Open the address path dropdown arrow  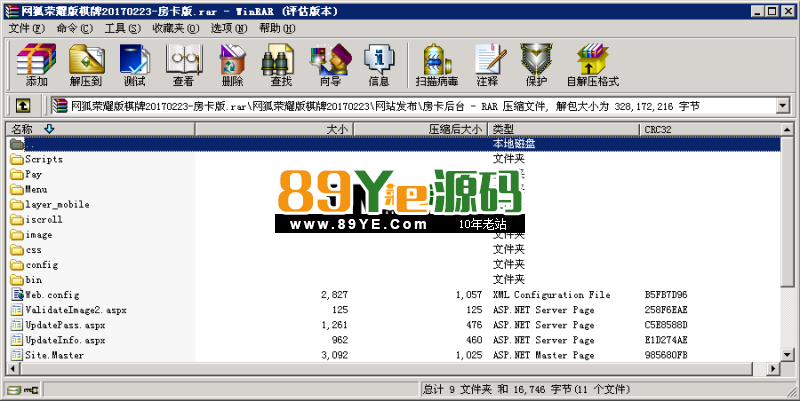tap(783, 106)
